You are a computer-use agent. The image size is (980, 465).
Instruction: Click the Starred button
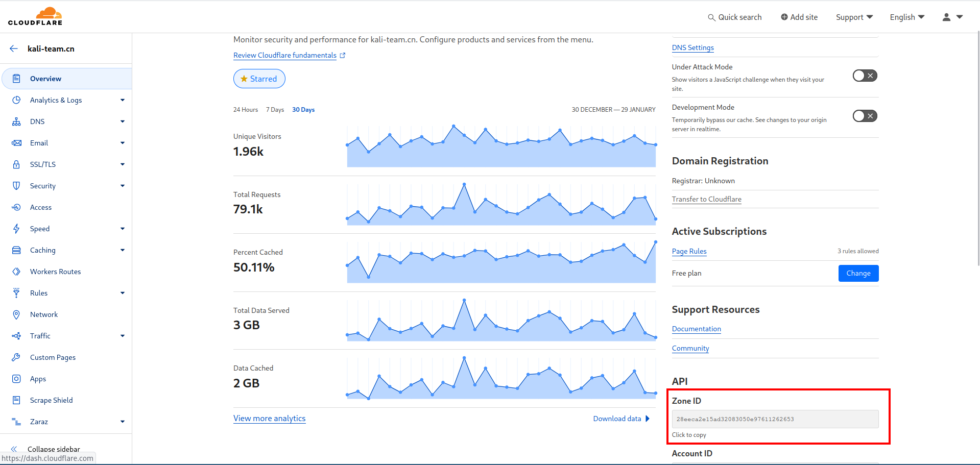(x=259, y=79)
